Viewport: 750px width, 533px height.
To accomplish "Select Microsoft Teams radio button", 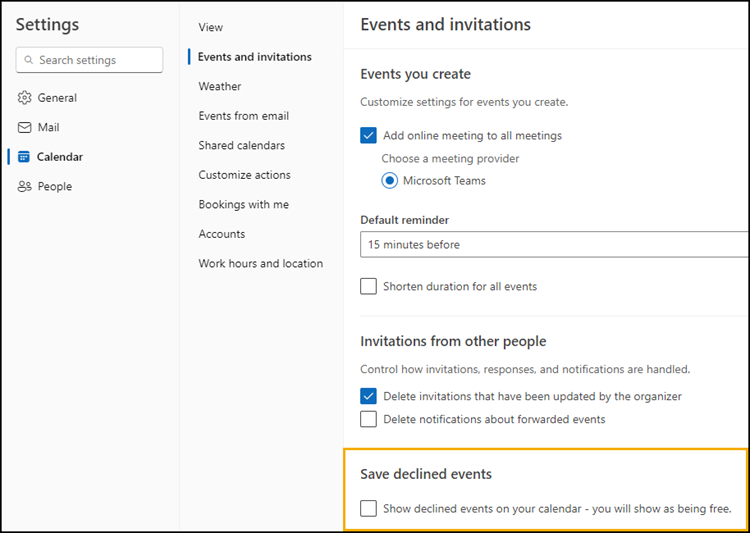I will click(389, 180).
